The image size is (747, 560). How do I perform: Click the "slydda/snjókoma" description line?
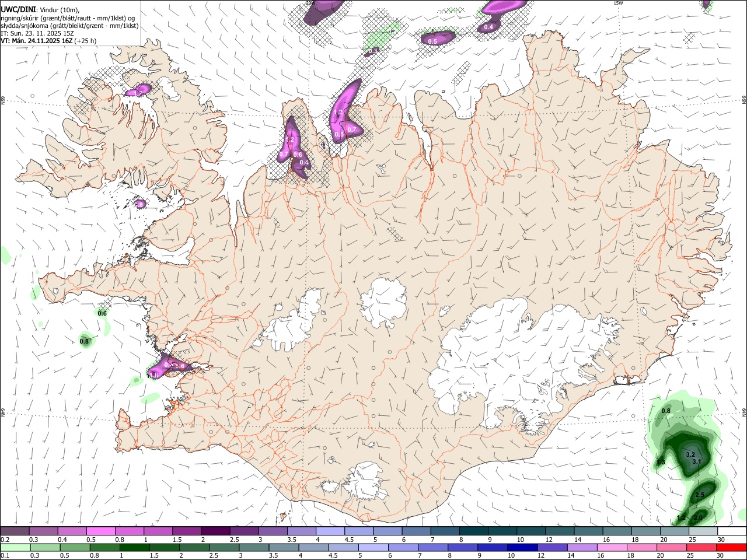pyautogui.click(x=69, y=26)
